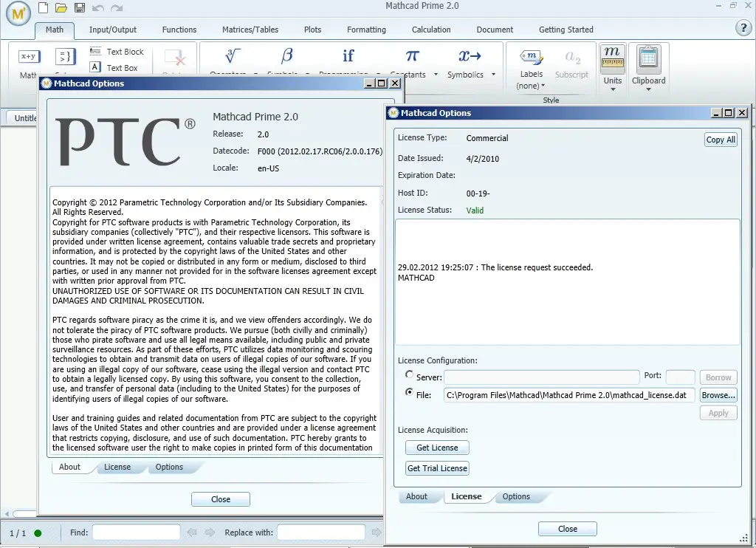
Task: Open the Symbols gallery
Action: point(287,62)
